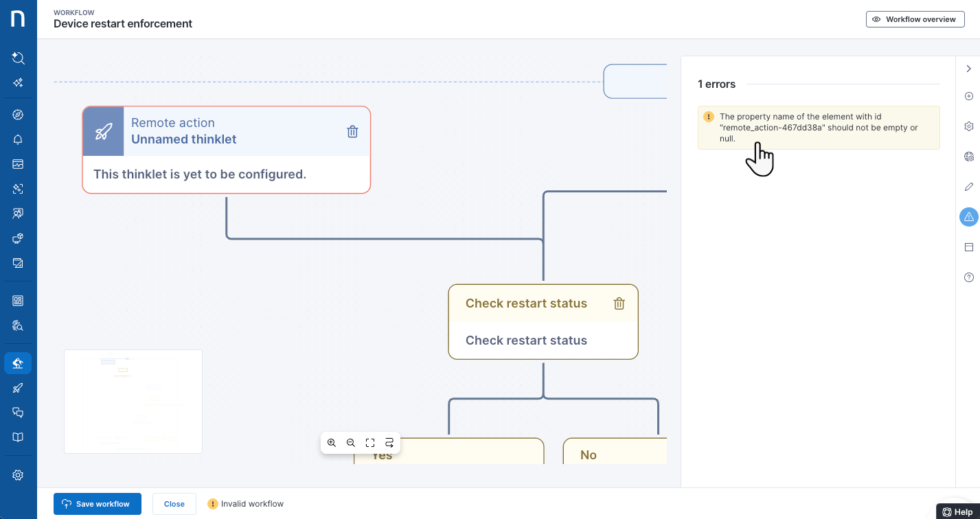Open the edit pencil panel
The width and height of the screenshot is (980, 519).
click(968, 187)
